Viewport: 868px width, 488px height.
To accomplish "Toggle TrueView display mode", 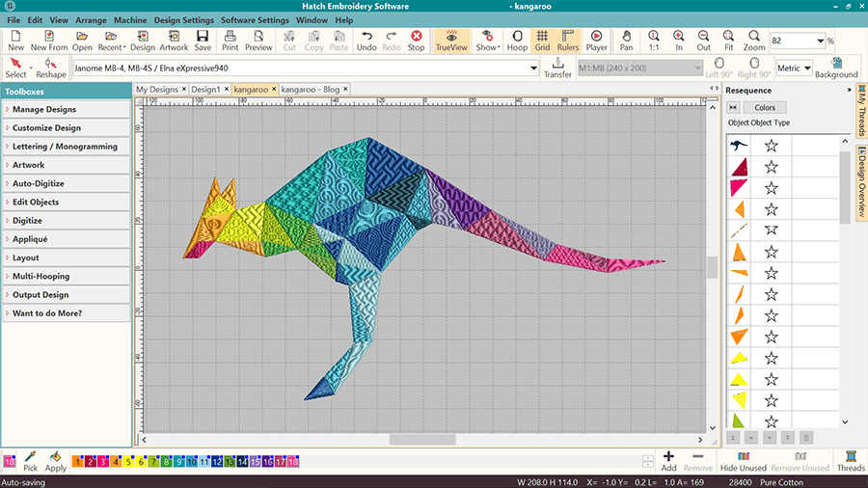I will [x=450, y=40].
